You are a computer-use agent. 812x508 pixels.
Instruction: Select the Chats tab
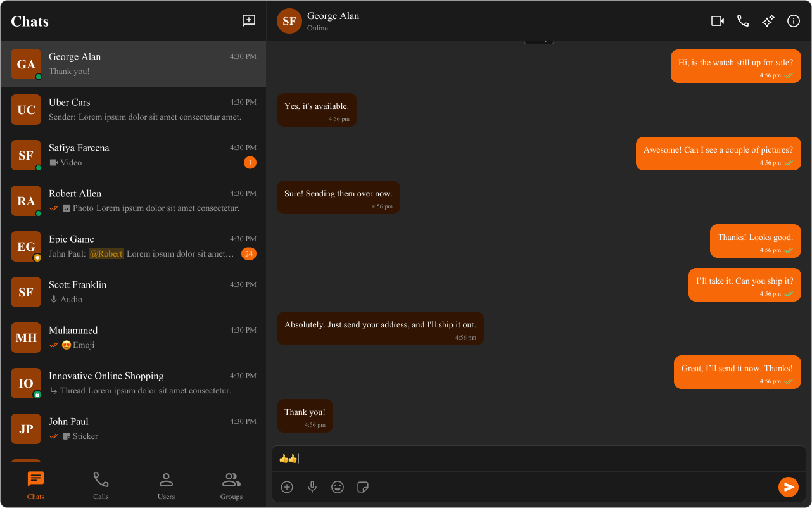pos(35,486)
